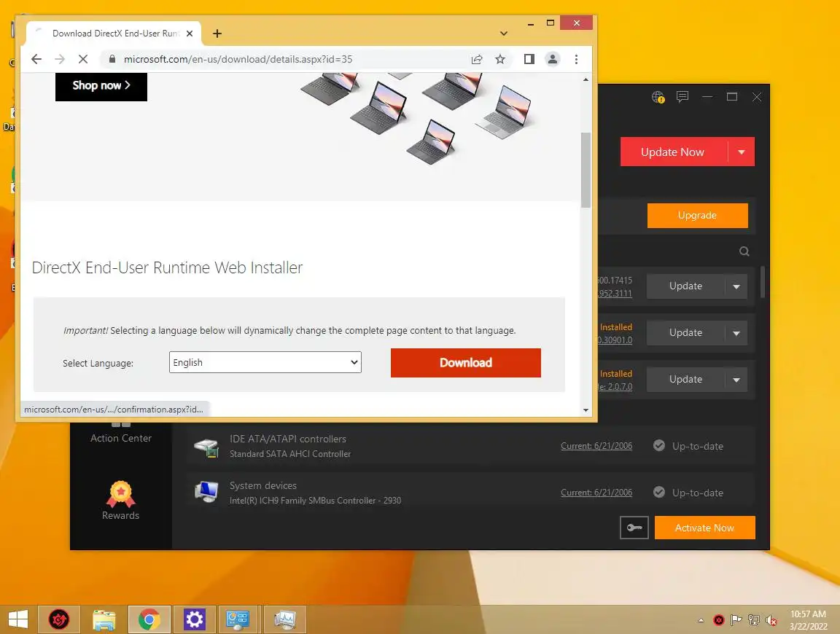Click the Chrome back arrow
Viewport: 840px width, 634px height.
point(36,59)
